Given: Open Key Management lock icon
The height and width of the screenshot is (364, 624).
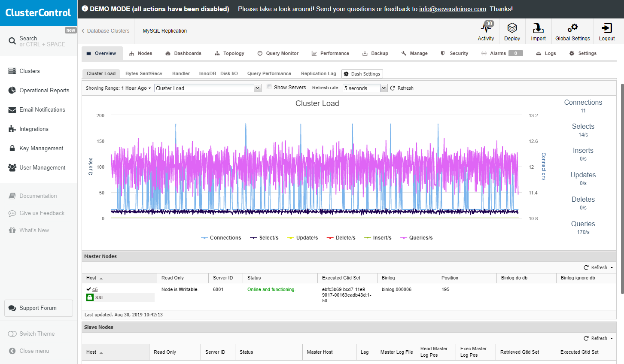Looking at the screenshot, I should pyautogui.click(x=12, y=148).
